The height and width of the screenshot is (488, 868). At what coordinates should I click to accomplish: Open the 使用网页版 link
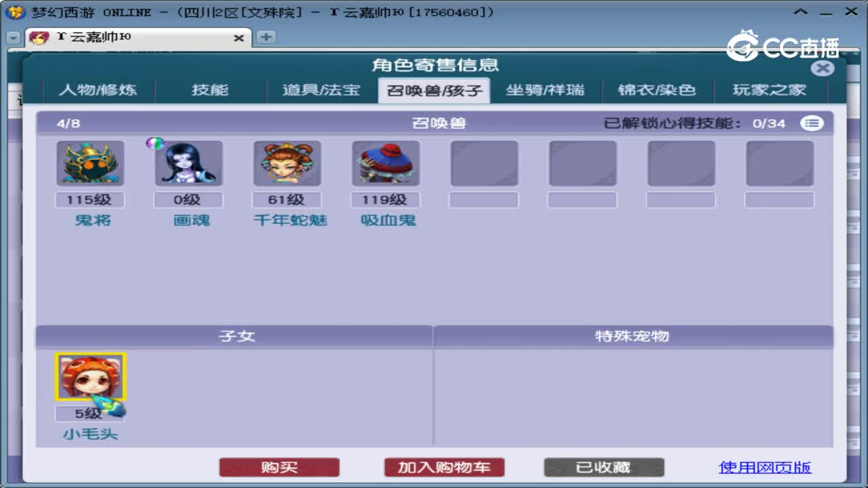[765, 467]
